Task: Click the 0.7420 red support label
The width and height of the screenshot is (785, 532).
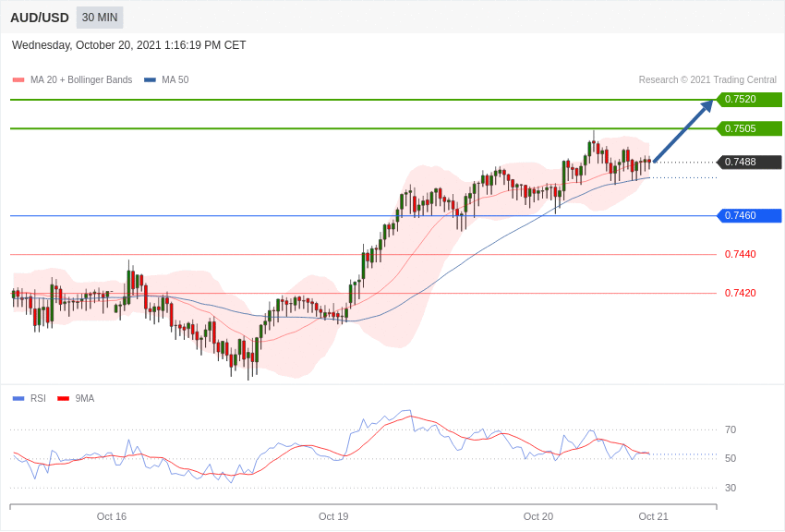Action: pyautogui.click(x=741, y=293)
